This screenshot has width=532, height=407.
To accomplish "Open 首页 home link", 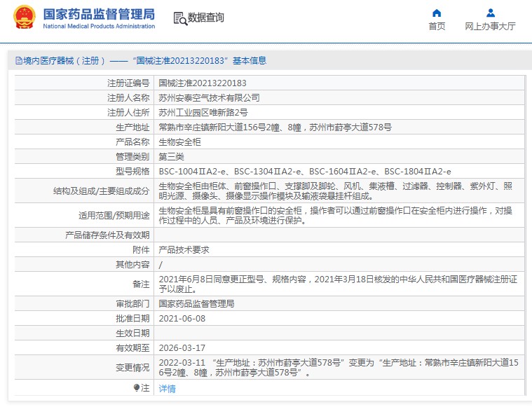I will click(x=437, y=27).
